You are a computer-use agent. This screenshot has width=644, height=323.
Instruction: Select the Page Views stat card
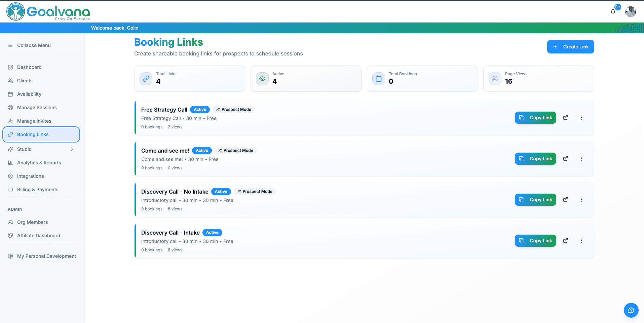click(538, 79)
